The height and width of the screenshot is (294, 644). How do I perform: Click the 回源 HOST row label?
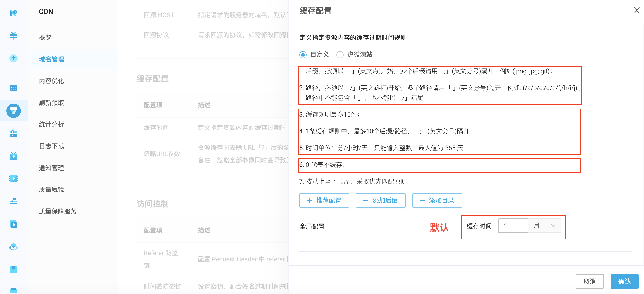159,15
